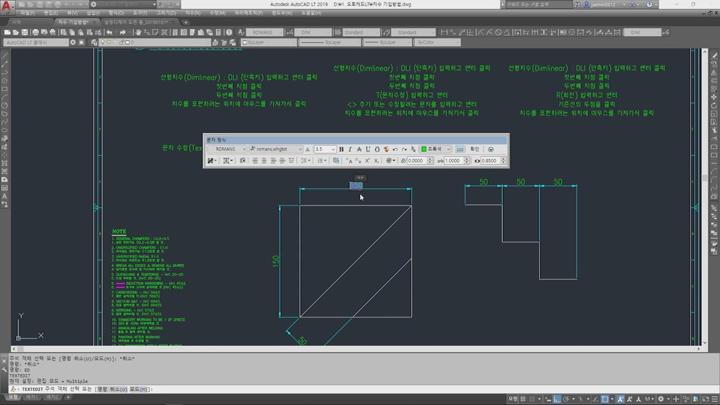Image resolution: width=720 pixels, height=405 pixels.
Task: Click the Stack fraction icon in text formatting
Action: (413, 149)
